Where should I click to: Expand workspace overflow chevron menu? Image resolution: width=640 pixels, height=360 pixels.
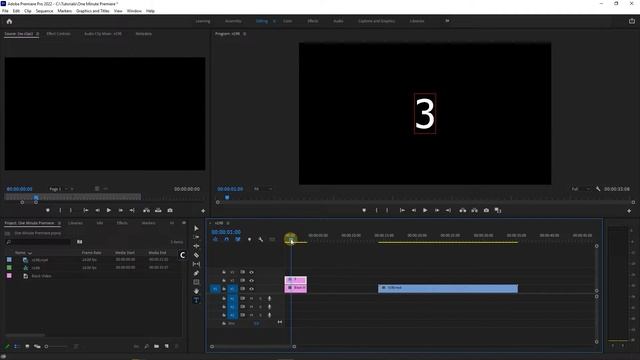pyautogui.click(x=447, y=21)
